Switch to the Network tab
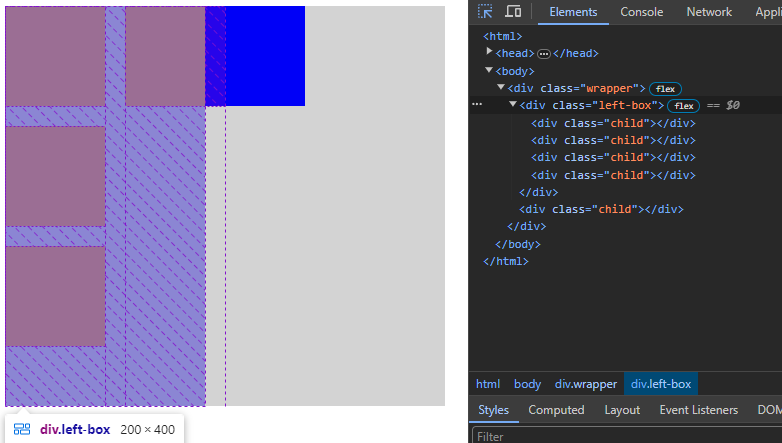Viewport: 782px width, 443px height. tap(709, 12)
